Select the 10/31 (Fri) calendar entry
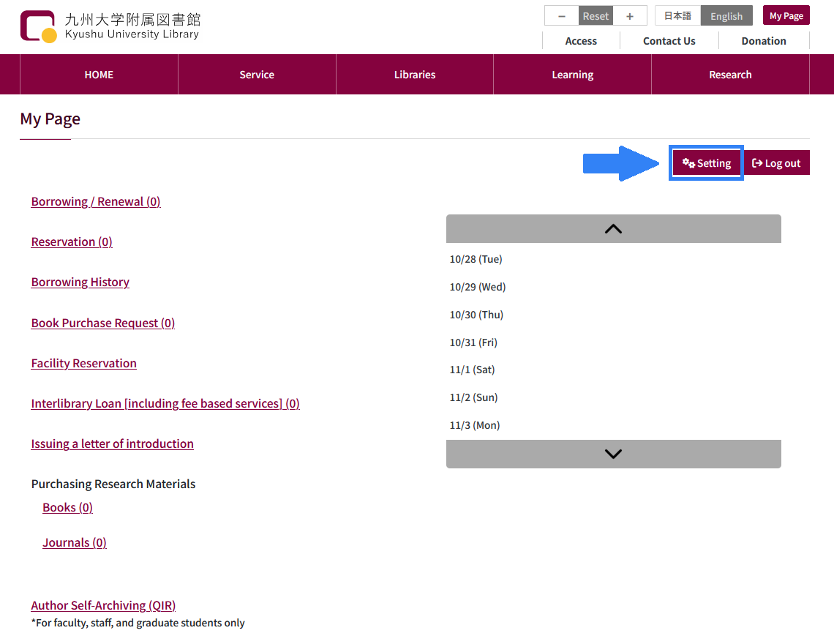Screen dimensions: 834x644 pyautogui.click(x=473, y=342)
